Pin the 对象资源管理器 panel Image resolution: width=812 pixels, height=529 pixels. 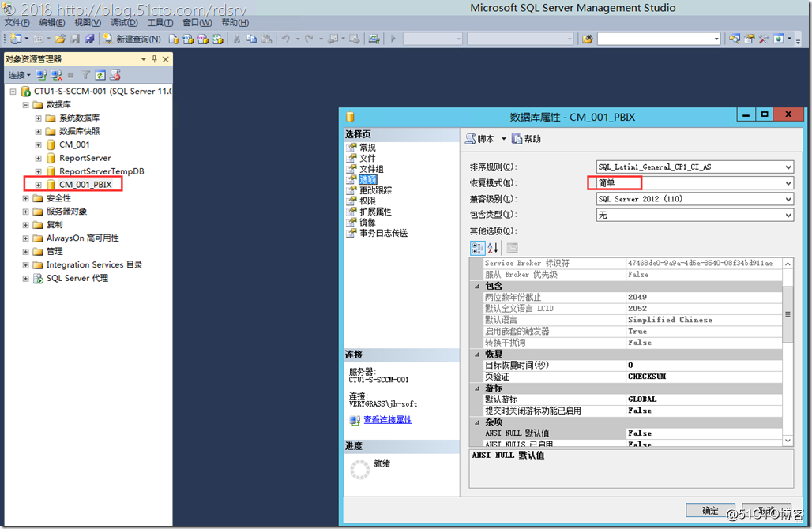click(154, 59)
